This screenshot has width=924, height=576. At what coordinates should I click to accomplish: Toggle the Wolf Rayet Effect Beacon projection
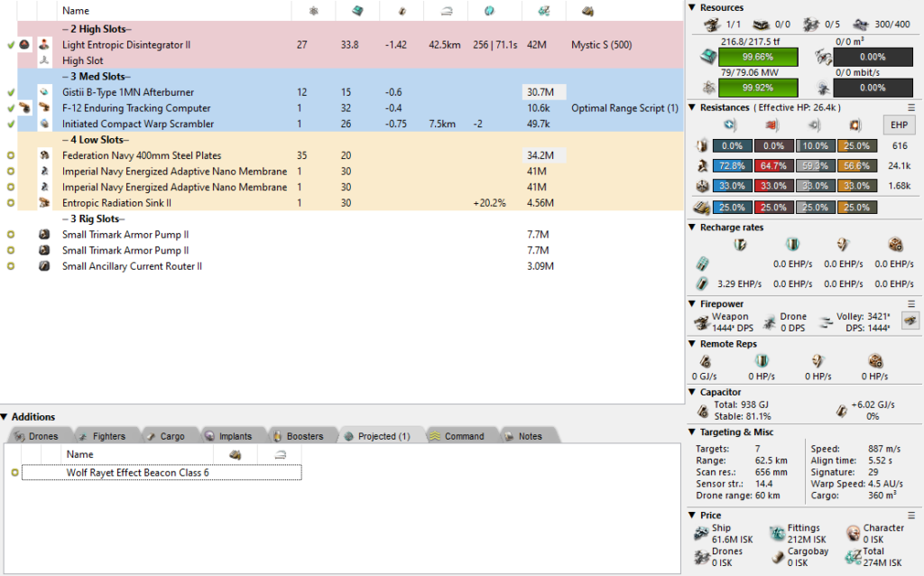click(x=14, y=472)
